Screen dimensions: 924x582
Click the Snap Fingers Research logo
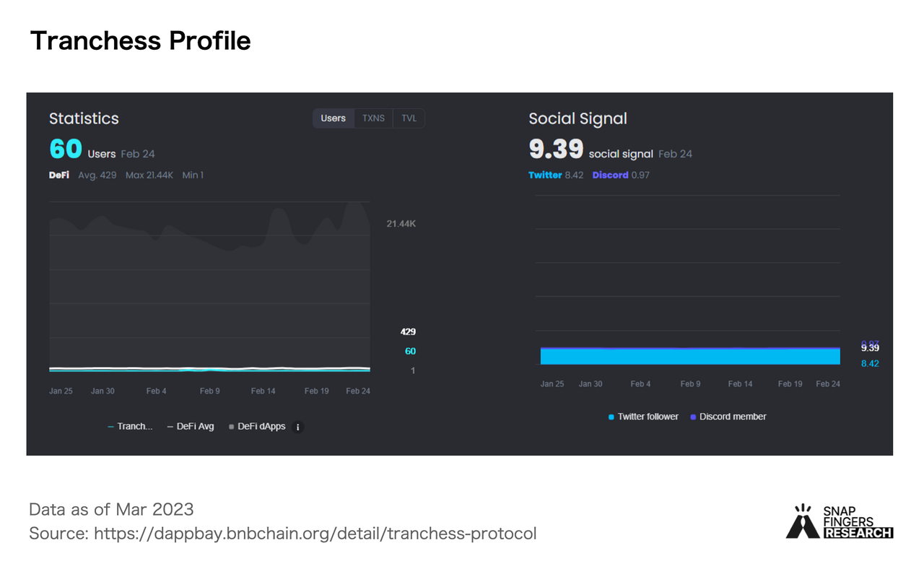click(x=839, y=521)
